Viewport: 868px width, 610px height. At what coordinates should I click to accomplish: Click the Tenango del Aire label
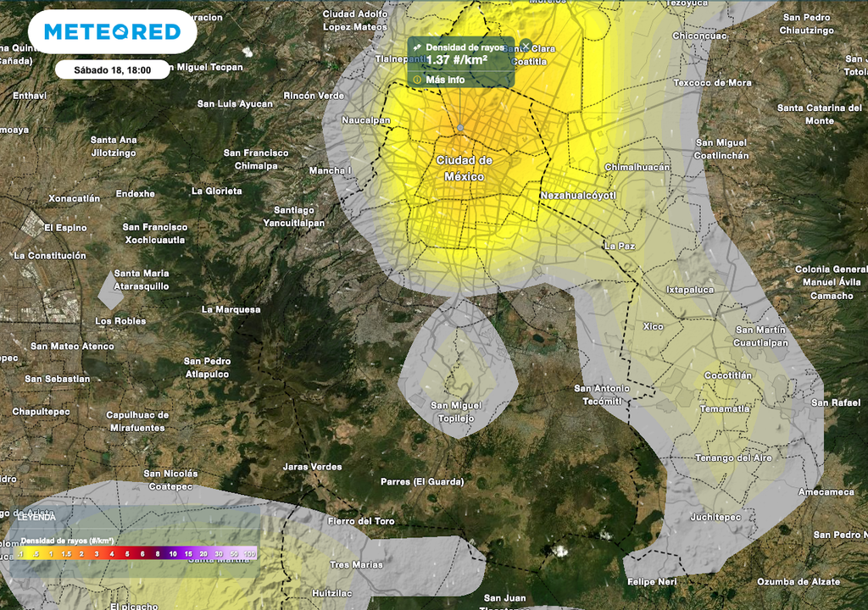[733, 457]
